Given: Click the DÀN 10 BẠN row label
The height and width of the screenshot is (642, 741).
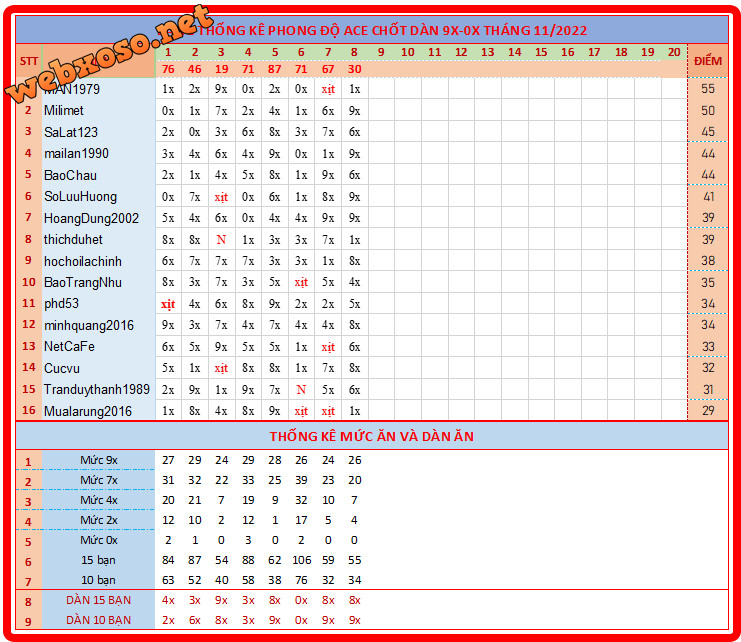Looking at the screenshot, I should (x=98, y=620).
